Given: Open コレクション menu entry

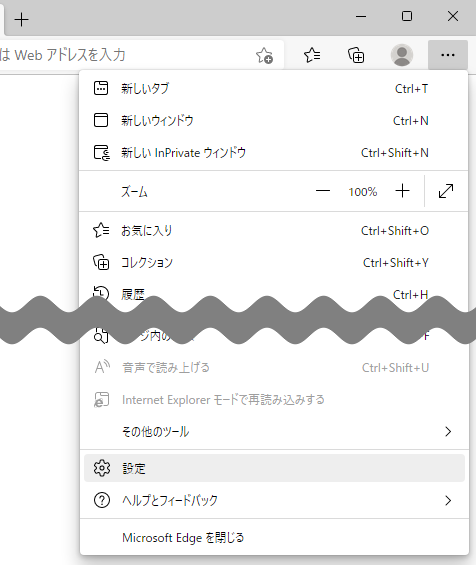Looking at the screenshot, I should 274,263.
